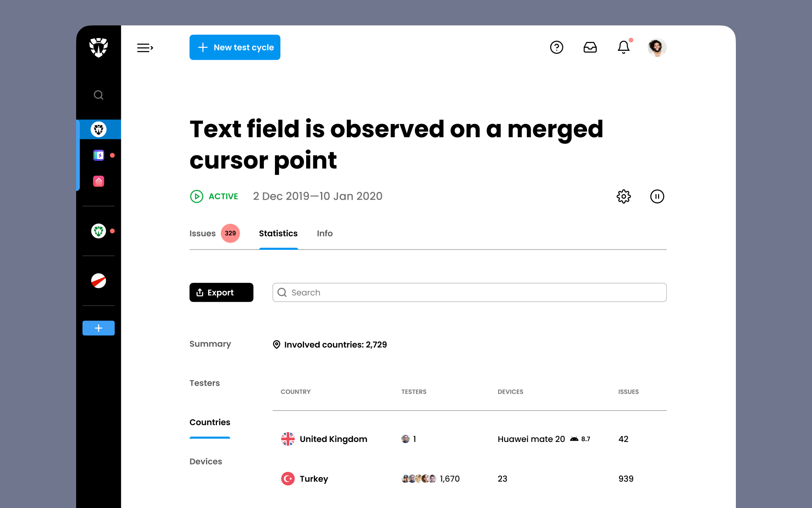This screenshot has width=812, height=508.
Task: Open the Turkey row
Action: [469, 479]
